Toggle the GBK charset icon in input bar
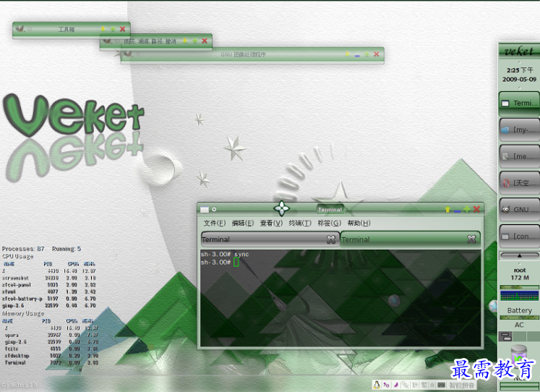 (406, 385)
